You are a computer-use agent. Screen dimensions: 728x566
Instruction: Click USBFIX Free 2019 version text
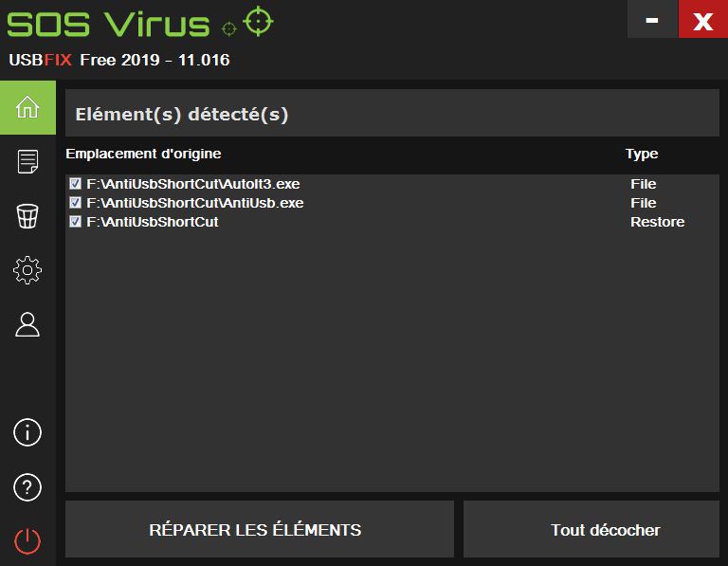pyautogui.click(x=119, y=60)
